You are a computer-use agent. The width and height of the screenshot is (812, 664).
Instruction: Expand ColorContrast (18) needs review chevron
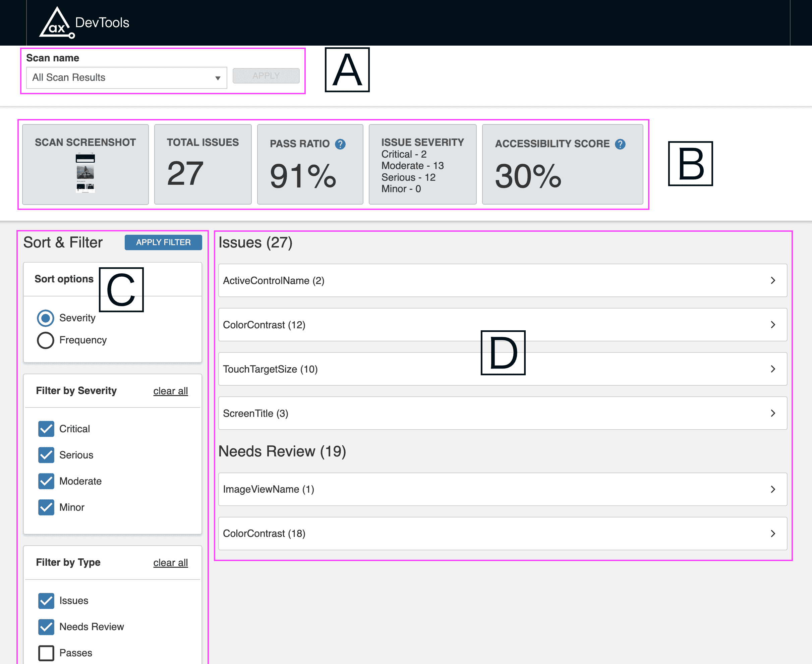773,534
